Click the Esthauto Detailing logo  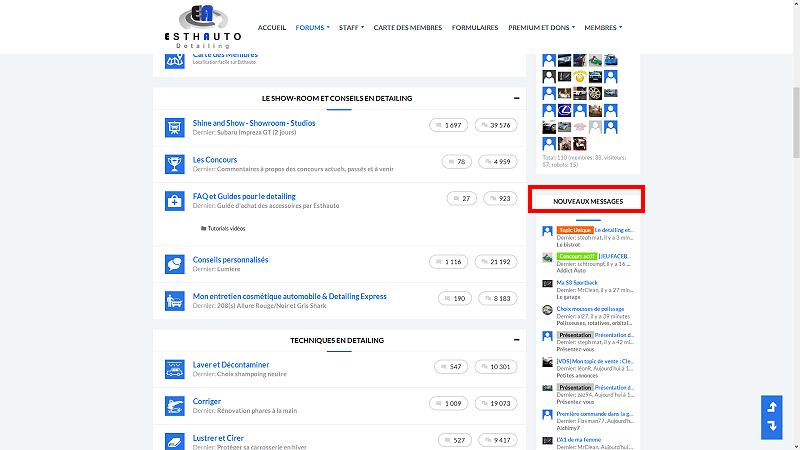203,27
